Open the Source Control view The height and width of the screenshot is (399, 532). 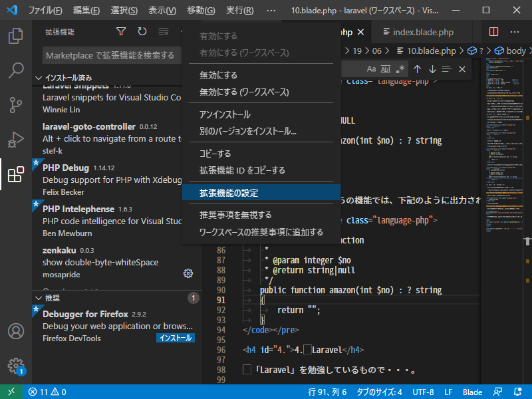[x=15, y=104]
